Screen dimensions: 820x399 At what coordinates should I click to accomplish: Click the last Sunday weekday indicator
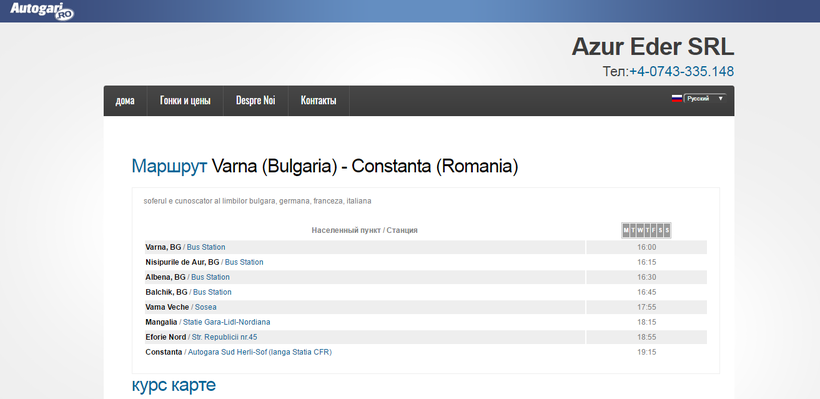[x=667, y=230]
